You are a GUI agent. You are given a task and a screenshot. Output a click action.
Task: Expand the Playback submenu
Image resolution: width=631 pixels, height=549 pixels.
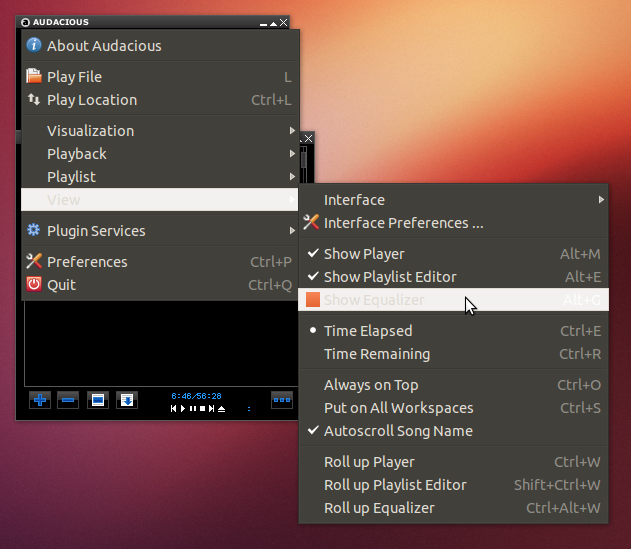[x=160, y=154]
